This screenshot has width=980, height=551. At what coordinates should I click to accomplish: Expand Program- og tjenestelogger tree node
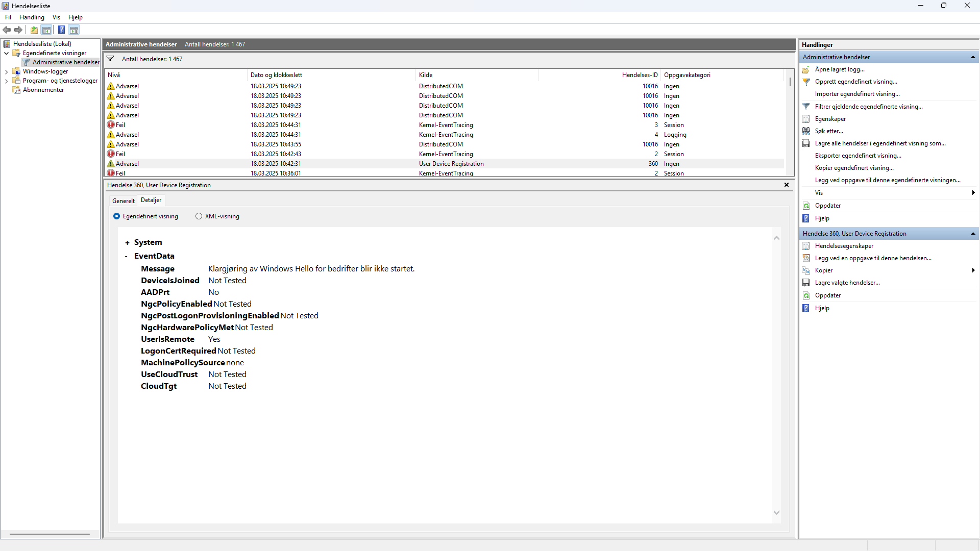tap(6, 81)
